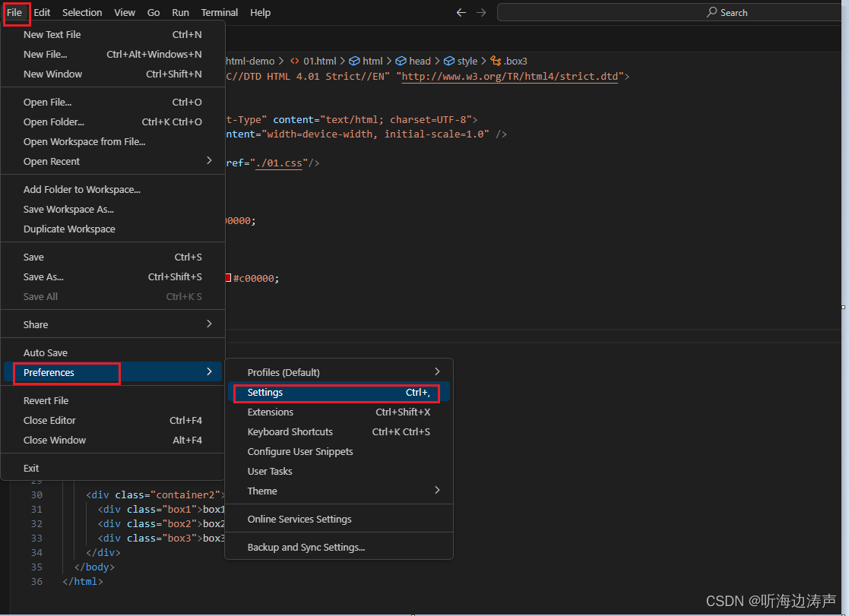Open the strict.dtd URL link
Image resolution: width=849 pixels, height=616 pixels.
509,76
